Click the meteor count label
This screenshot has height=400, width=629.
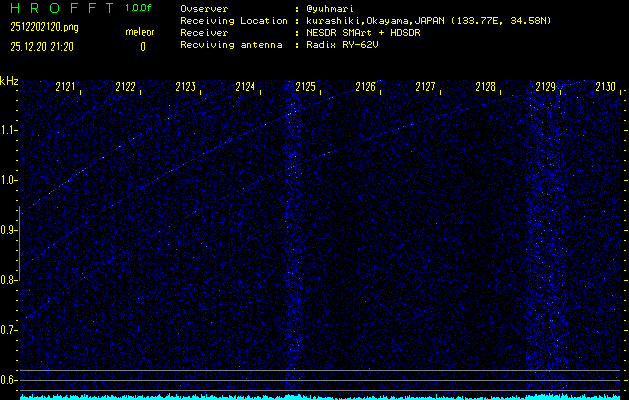tap(140, 32)
